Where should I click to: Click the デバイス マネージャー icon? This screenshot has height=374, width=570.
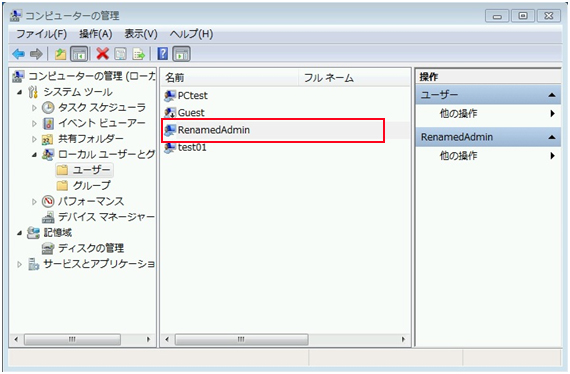click(x=48, y=217)
